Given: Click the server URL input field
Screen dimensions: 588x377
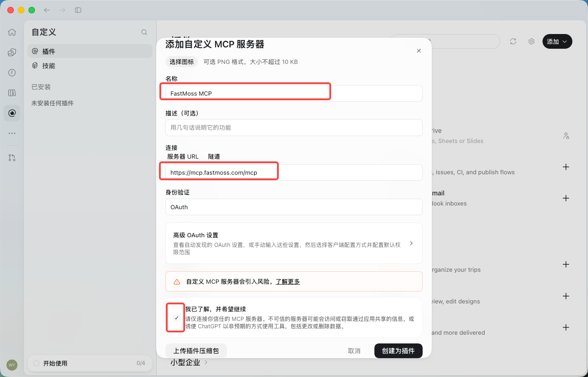Looking at the screenshot, I should (x=294, y=172).
